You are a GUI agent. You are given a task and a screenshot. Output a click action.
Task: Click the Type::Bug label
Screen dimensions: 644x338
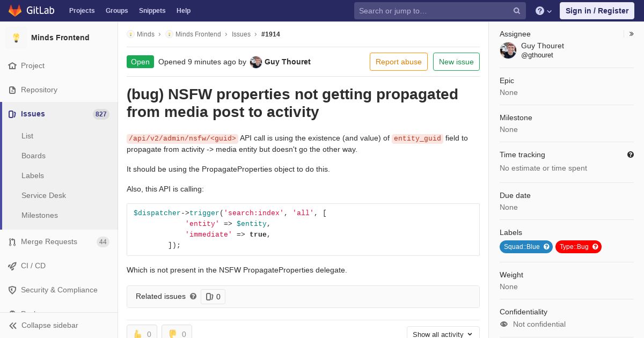pyautogui.click(x=579, y=247)
